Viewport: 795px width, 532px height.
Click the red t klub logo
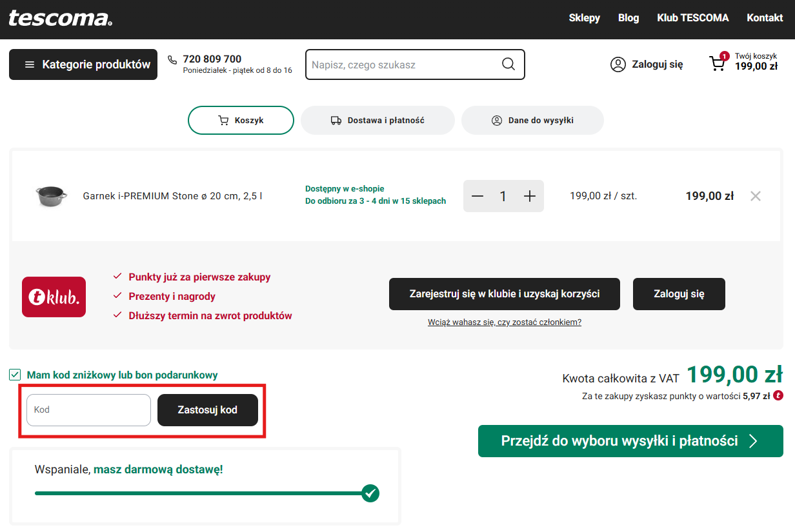coord(54,297)
